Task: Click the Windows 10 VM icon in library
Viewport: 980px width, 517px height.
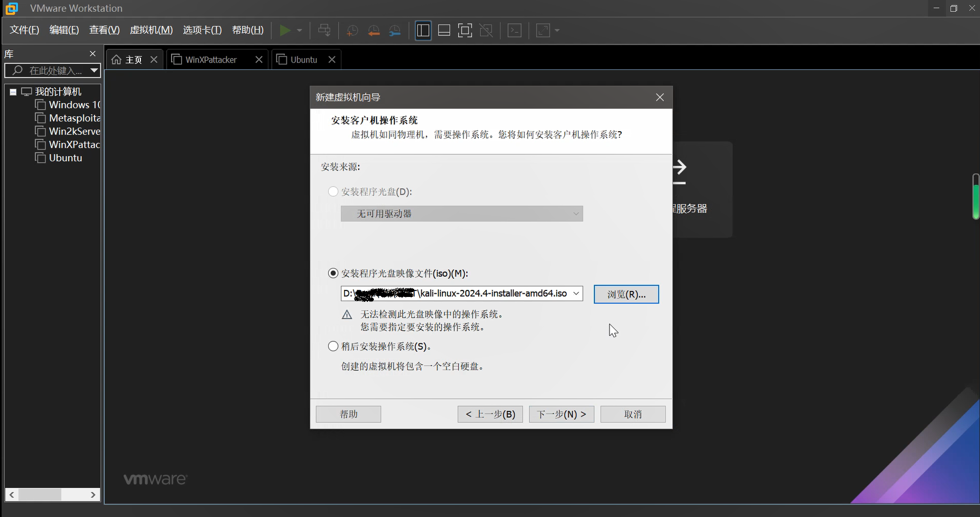Action: click(x=40, y=104)
